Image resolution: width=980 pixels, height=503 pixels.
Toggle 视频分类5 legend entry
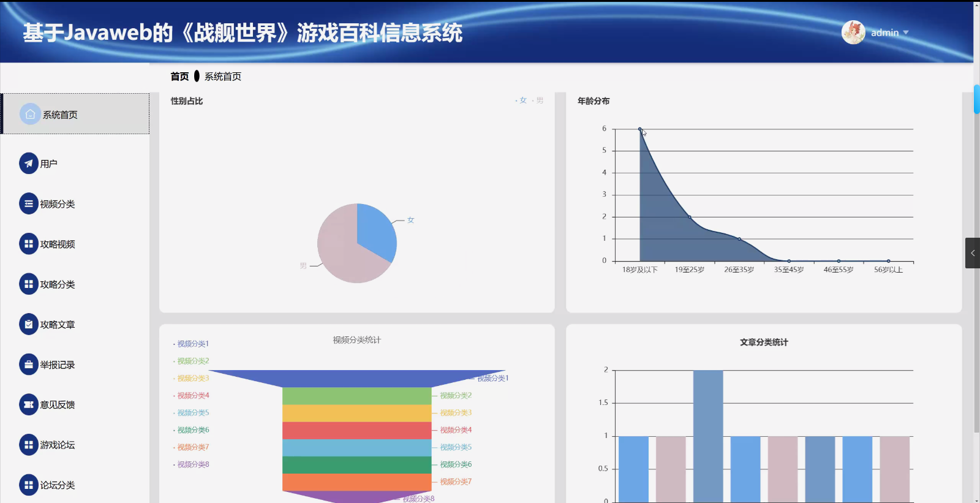point(192,412)
